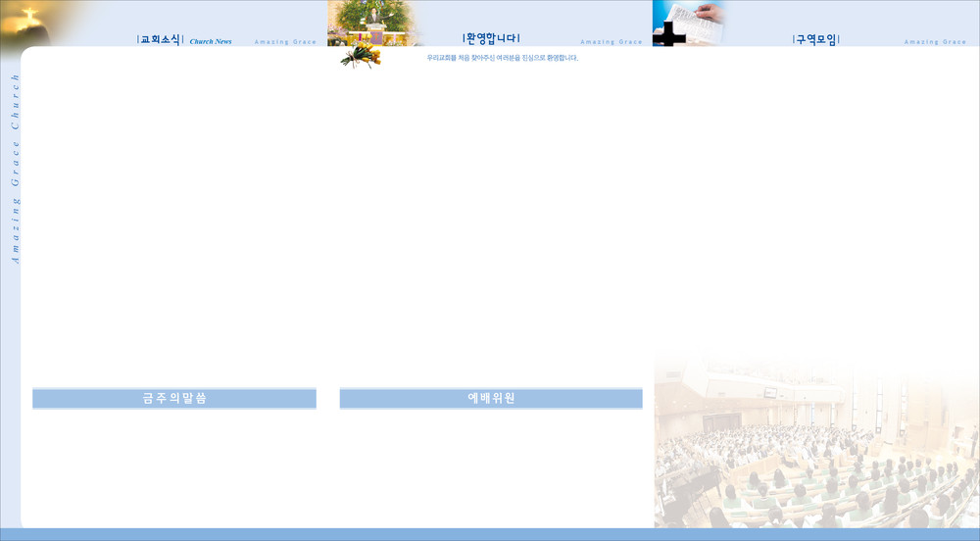Screen dimensions: 980x541
Task: Click the welcome sentence under 환영합니다
Action: tap(502, 58)
